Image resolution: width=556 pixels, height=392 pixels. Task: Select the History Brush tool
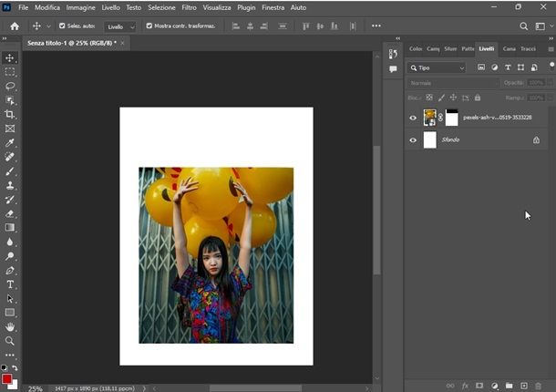10,200
